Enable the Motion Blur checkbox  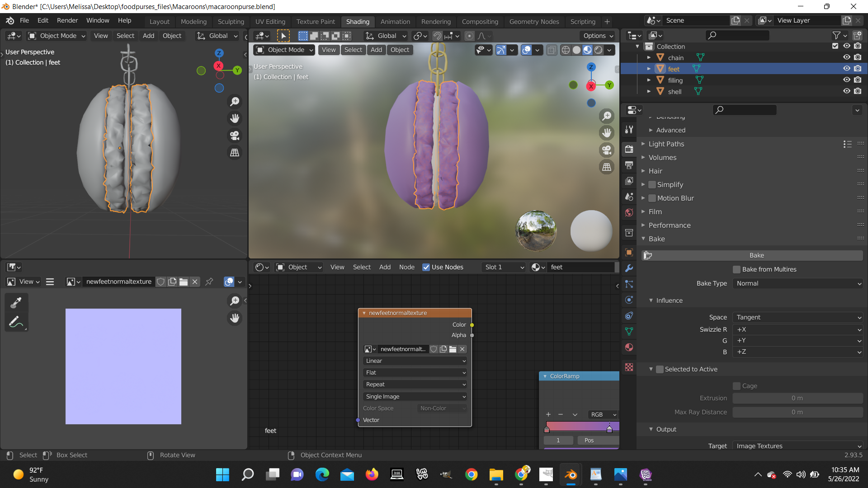(x=652, y=198)
